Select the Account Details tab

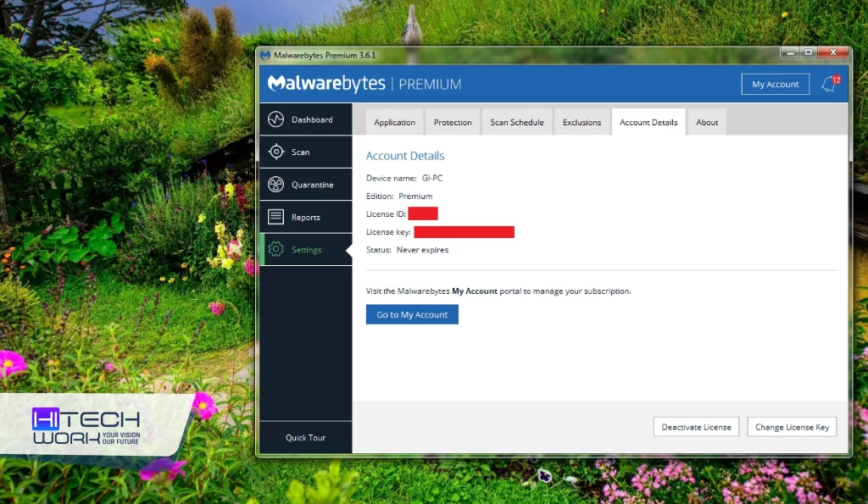tap(648, 122)
